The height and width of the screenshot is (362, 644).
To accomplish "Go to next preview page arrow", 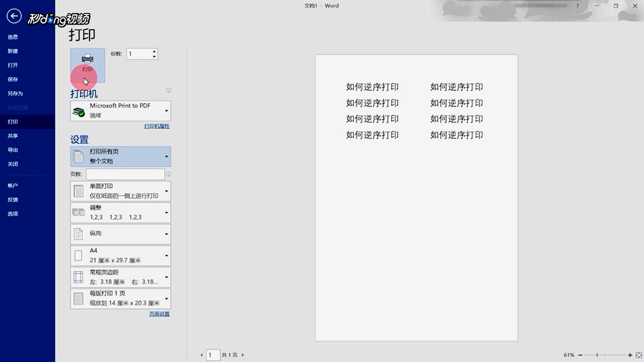I will 243,355.
